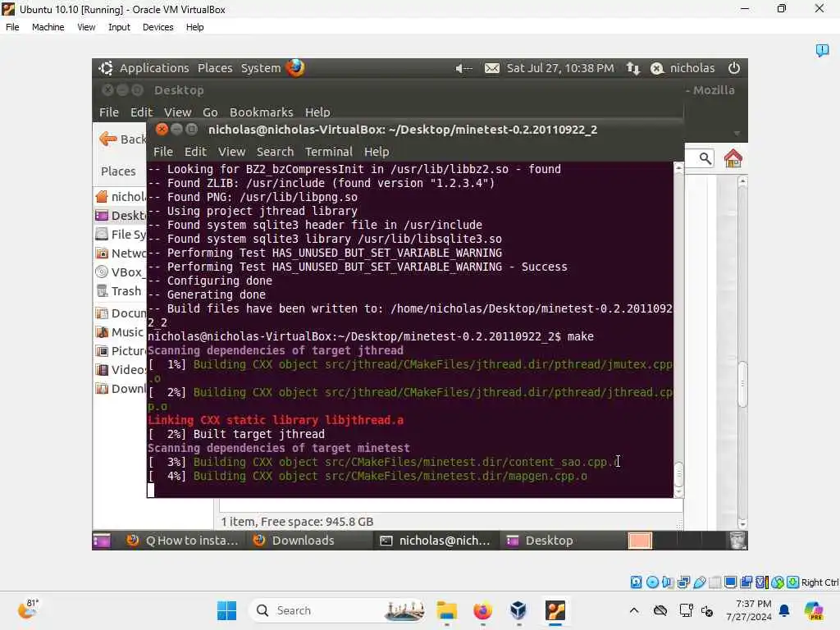Select Downloads in Places sidebar
This screenshot has height=630, width=840.
[x=121, y=388]
